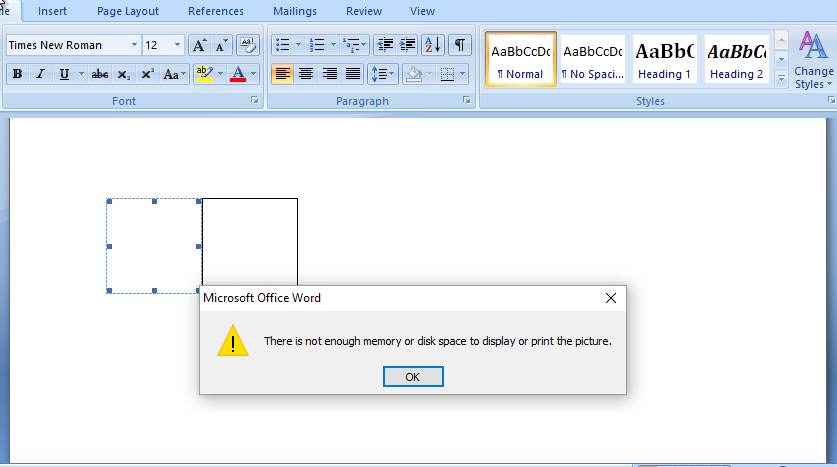The image size is (837, 467).
Task: Open the Mailings tab
Action: click(x=294, y=11)
